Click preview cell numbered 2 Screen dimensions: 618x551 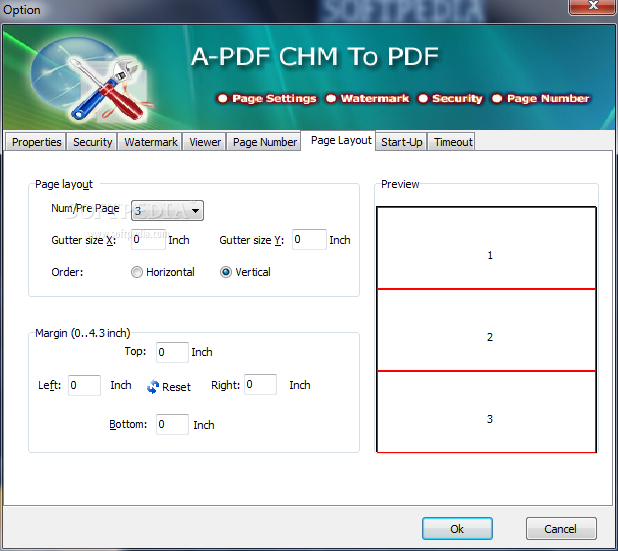coord(486,330)
